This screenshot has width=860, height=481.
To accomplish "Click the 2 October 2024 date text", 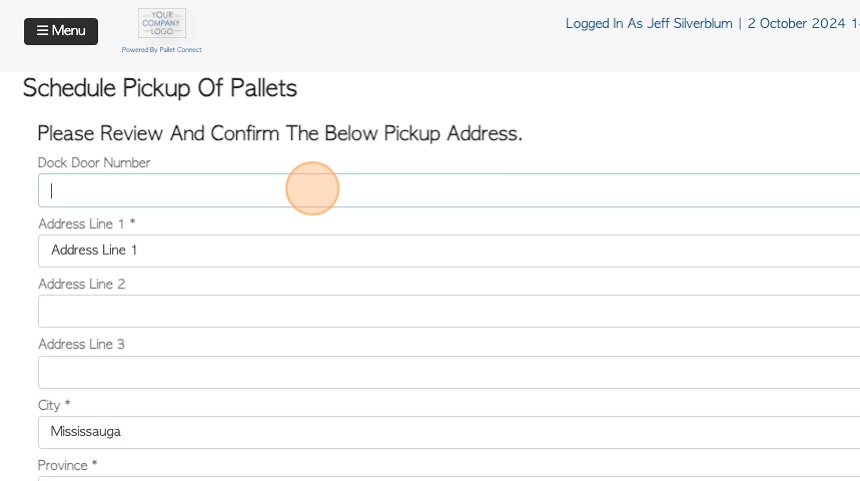I will point(796,24).
